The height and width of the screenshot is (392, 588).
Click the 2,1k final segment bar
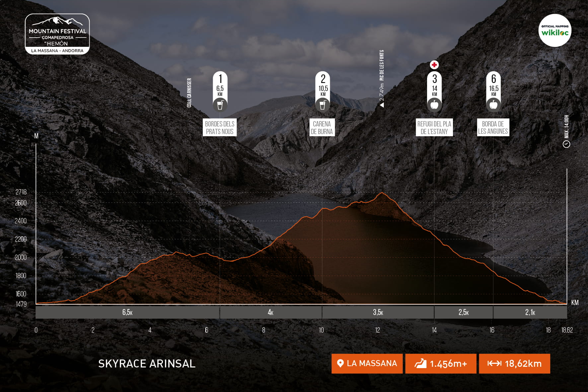530,312
